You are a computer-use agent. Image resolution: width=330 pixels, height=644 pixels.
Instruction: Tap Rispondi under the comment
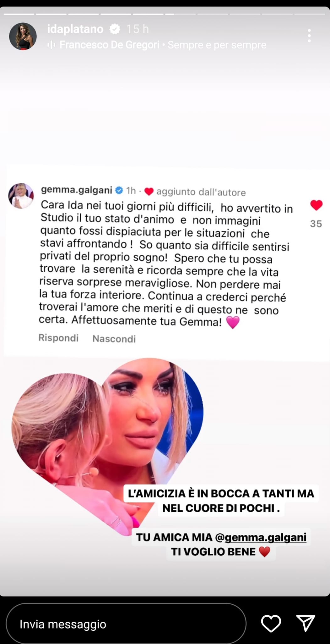click(x=58, y=338)
